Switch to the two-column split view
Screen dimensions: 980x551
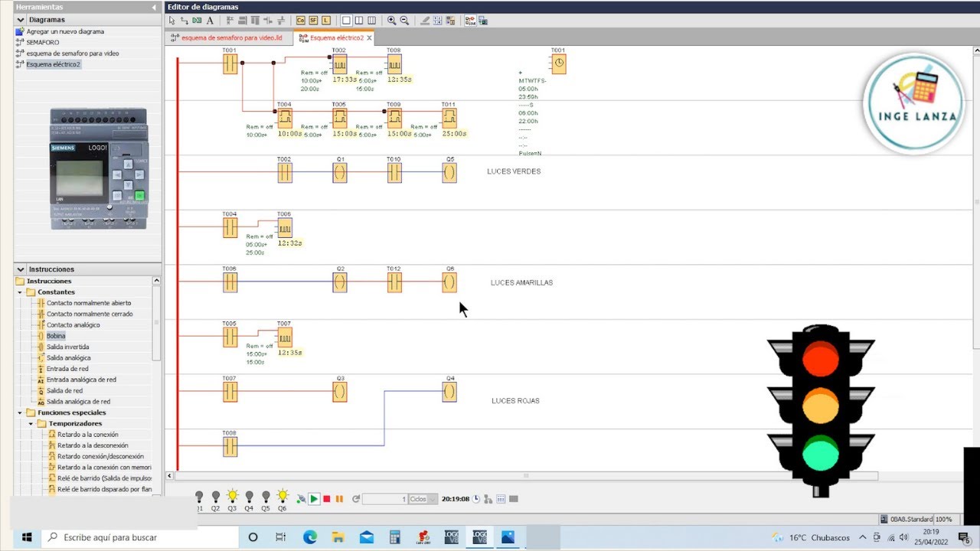pos(359,21)
